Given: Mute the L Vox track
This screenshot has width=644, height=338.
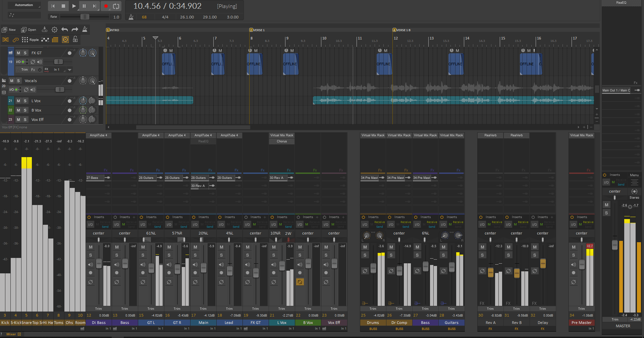Looking at the screenshot, I should (x=19, y=101).
